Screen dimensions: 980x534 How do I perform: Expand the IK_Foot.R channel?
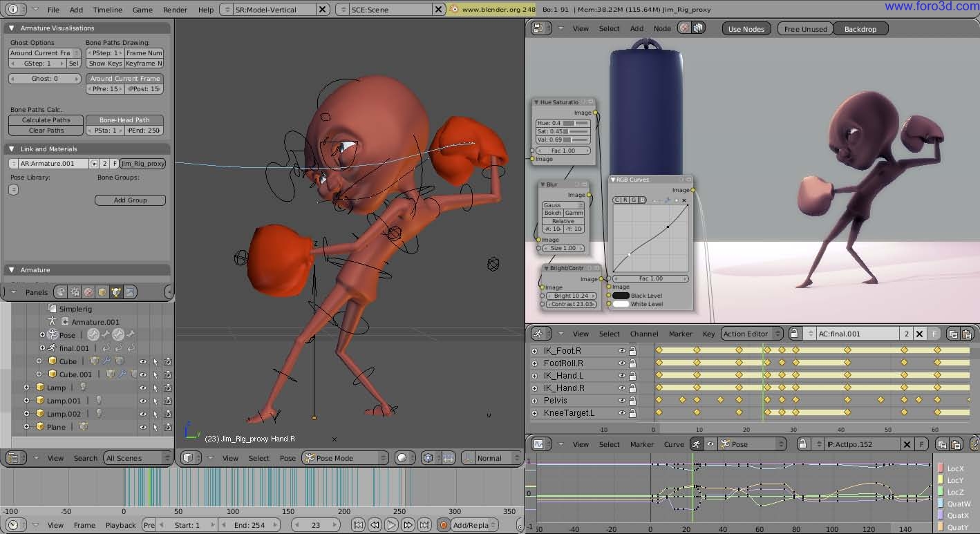(x=534, y=351)
